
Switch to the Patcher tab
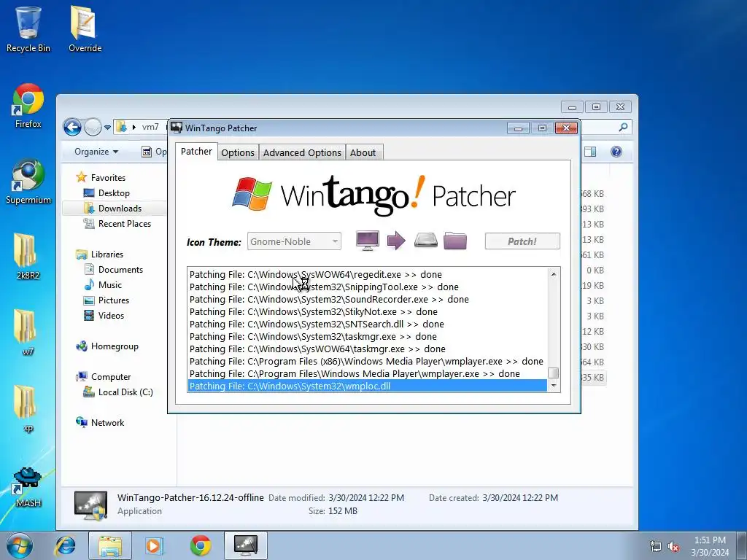196,152
